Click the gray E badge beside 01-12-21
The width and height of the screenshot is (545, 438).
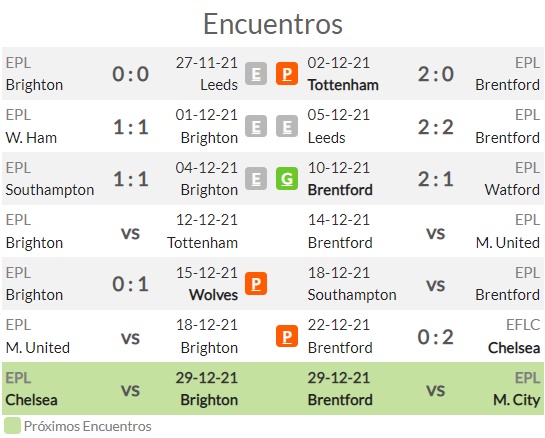pos(256,126)
